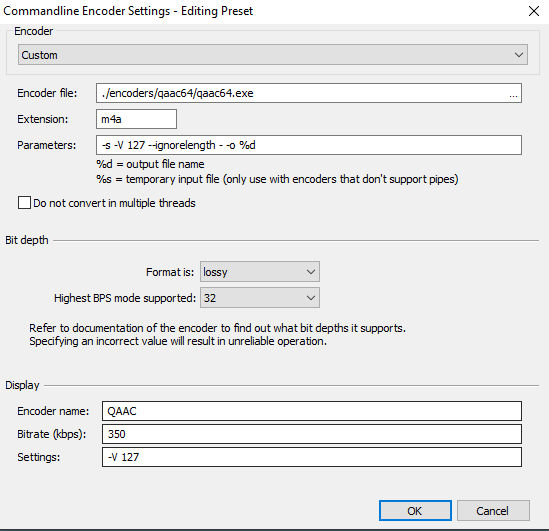Expand the Format is lossy dropdown
The image size is (549, 531).
click(260, 272)
